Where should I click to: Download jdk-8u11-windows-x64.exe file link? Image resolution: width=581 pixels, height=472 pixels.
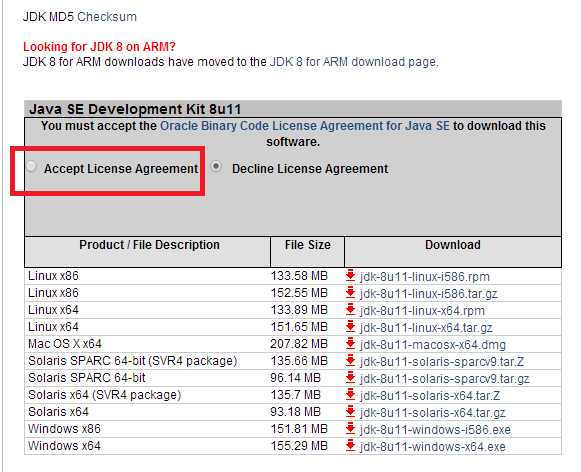point(433,447)
